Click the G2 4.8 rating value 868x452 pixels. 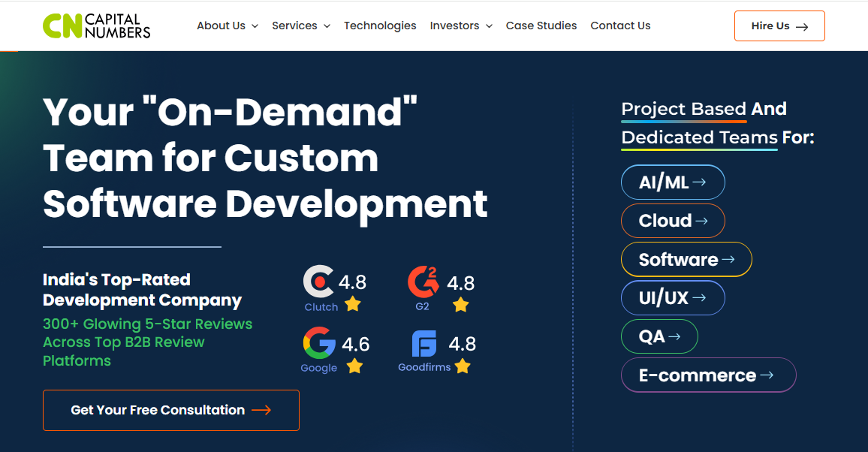click(x=460, y=283)
